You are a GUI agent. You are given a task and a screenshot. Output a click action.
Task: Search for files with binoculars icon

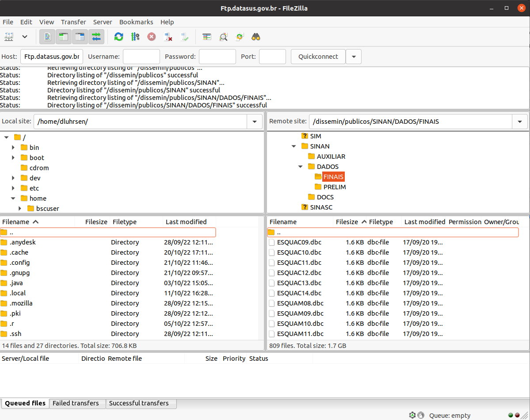(x=256, y=37)
